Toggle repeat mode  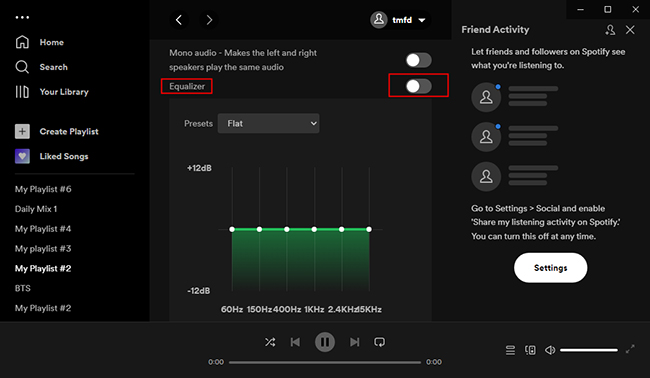point(379,342)
